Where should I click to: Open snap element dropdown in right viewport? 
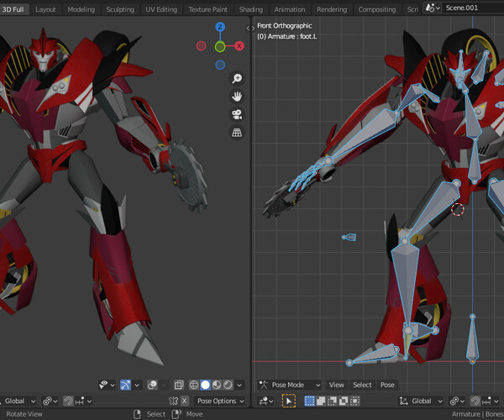coord(491,401)
